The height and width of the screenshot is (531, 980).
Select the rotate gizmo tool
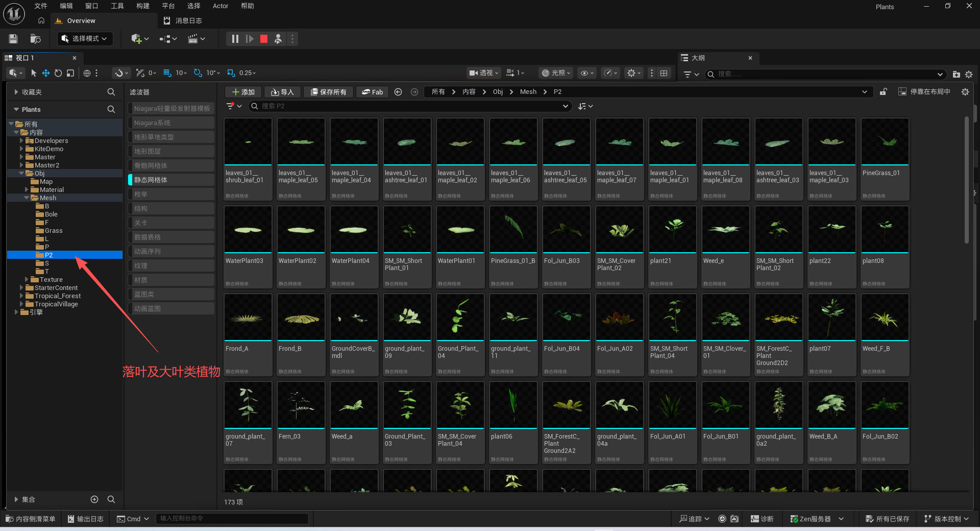pos(58,73)
